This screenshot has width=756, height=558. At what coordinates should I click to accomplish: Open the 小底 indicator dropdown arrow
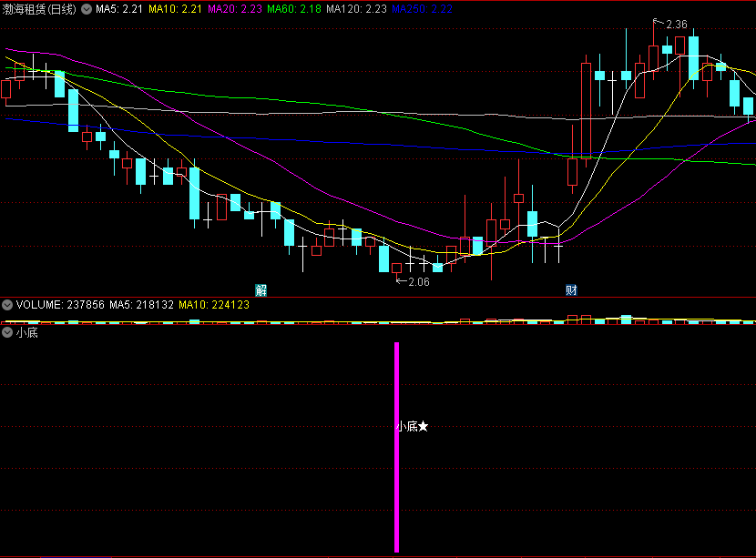tap(7, 332)
